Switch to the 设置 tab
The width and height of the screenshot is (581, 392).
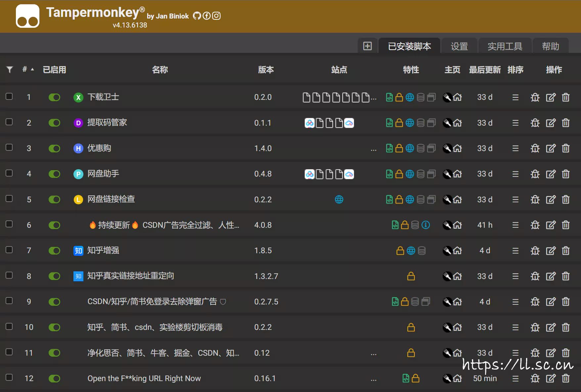459,46
